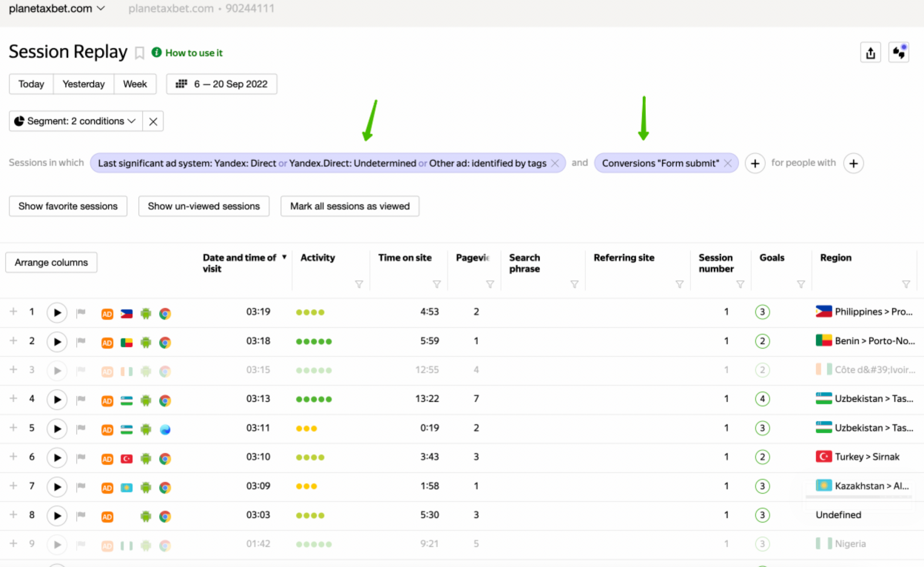924x567 pixels.
Task: Expand details of session row 5
Action: click(x=13, y=428)
